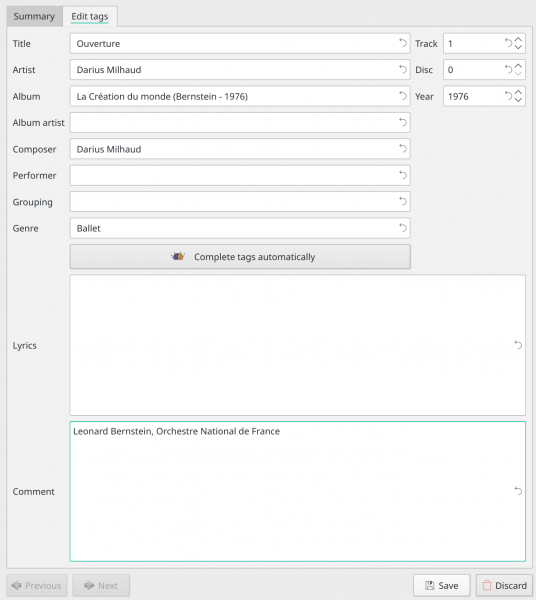This screenshot has width=536, height=600.
Task: Revert the Comment box using its undo icon
Action: coord(518,491)
